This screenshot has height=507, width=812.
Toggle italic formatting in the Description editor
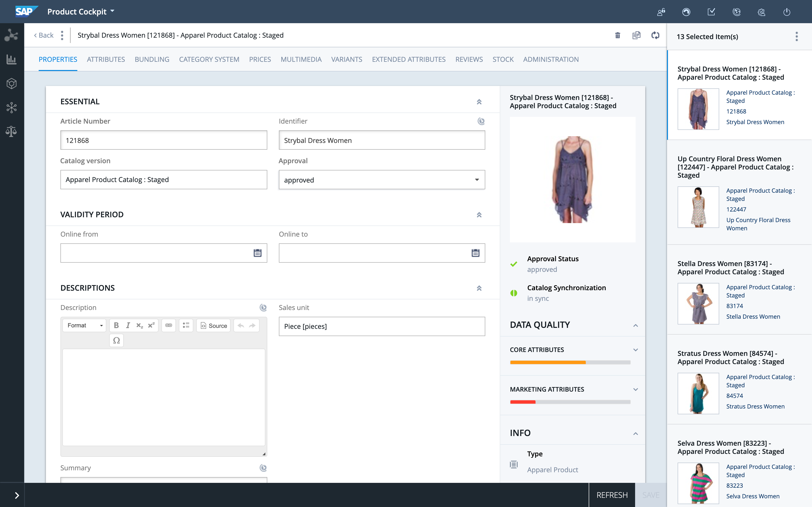[128, 325]
